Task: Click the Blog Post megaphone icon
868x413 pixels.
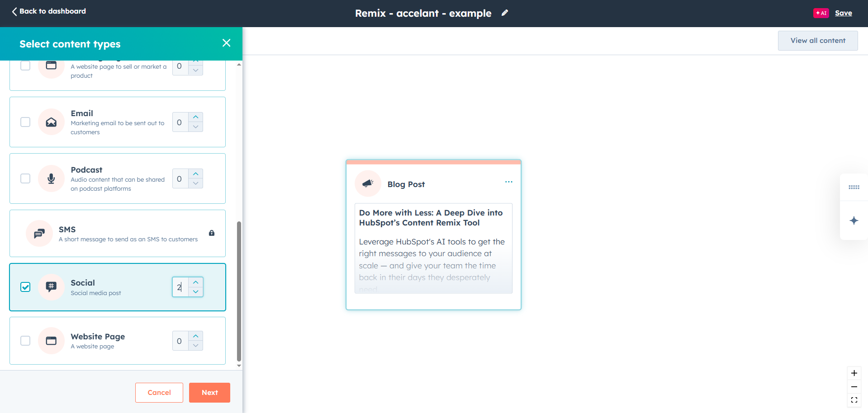Action: [x=368, y=183]
